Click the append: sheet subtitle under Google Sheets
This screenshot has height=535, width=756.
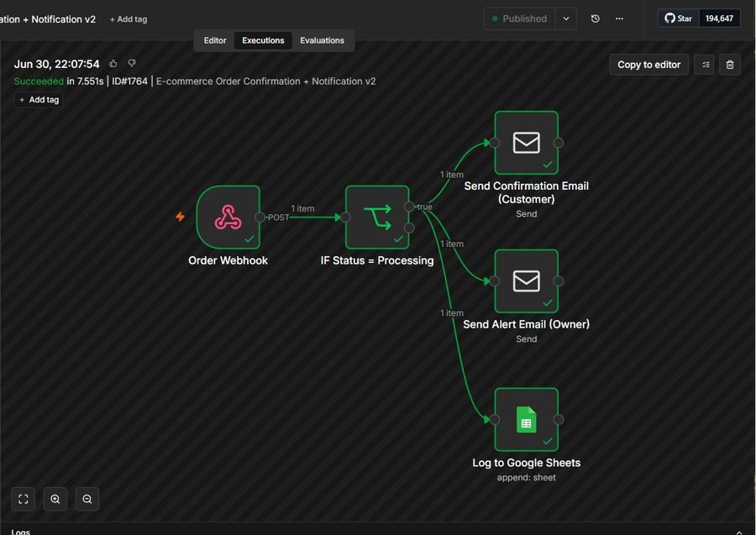click(x=526, y=477)
